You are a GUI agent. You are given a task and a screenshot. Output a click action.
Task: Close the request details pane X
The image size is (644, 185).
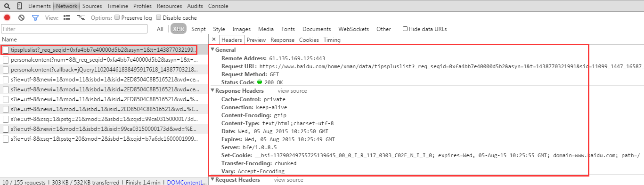(x=214, y=40)
